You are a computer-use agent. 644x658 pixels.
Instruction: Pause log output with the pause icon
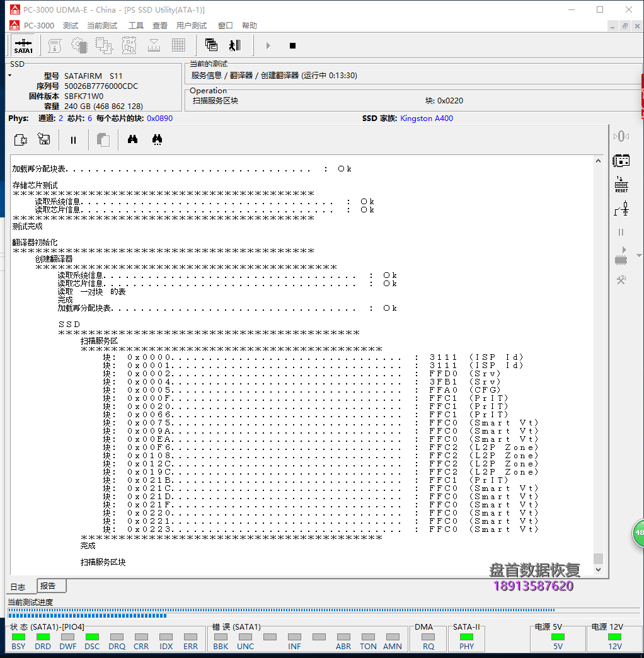point(74,140)
